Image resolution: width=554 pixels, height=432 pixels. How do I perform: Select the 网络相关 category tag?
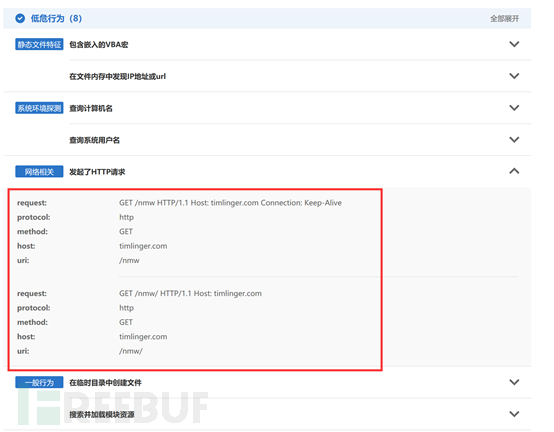click(x=39, y=172)
